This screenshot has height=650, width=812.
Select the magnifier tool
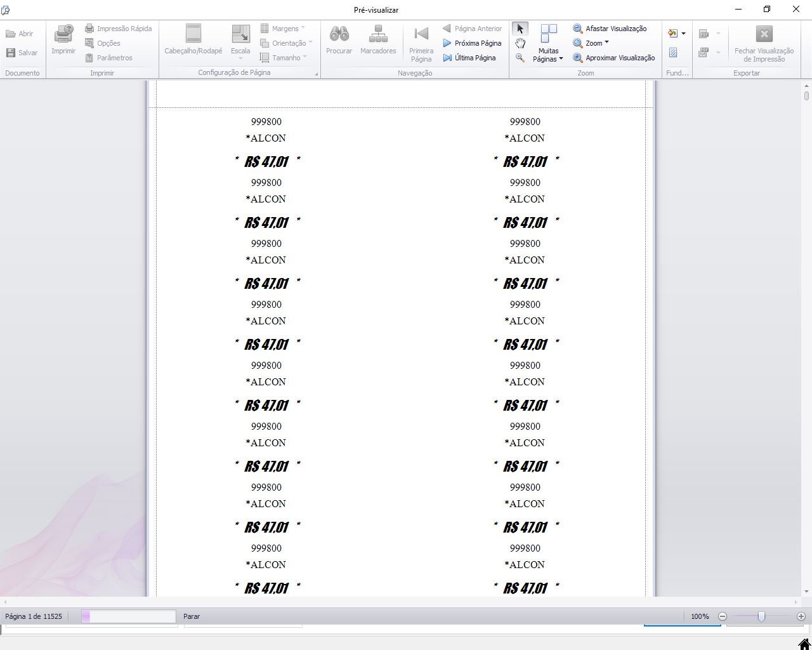pyautogui.click(x=520, y=58)
